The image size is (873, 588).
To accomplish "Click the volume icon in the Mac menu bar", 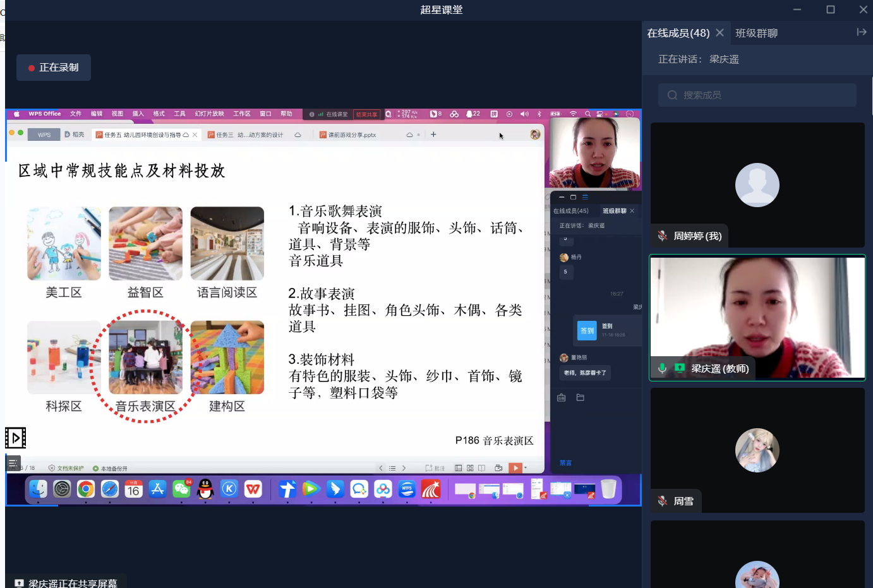I will pos(524,114).
